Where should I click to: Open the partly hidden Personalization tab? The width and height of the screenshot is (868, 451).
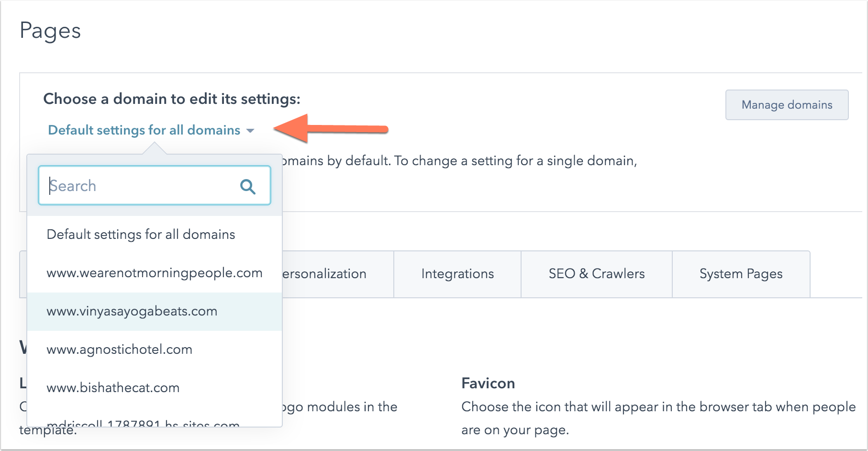[x=338, y=274]
